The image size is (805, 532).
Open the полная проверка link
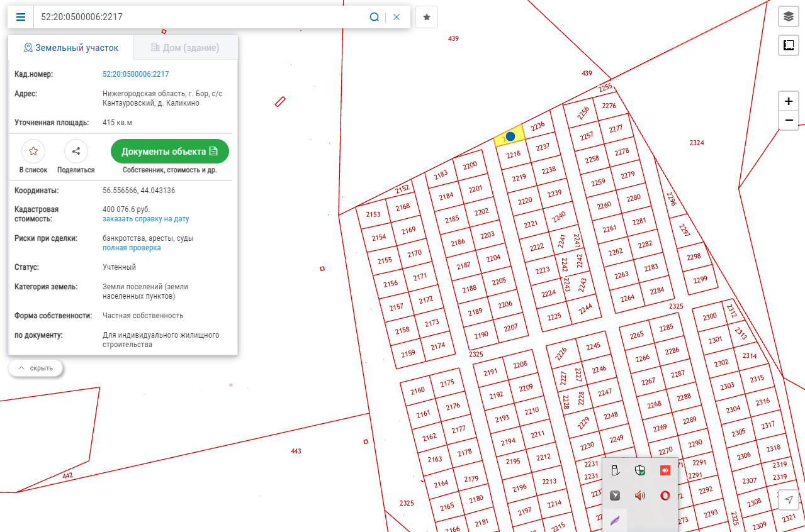[132, 248]
